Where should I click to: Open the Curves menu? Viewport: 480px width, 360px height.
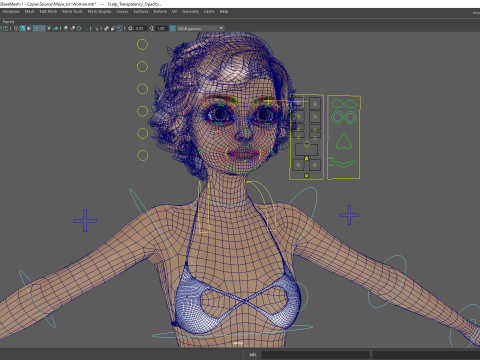click(122, 12)
